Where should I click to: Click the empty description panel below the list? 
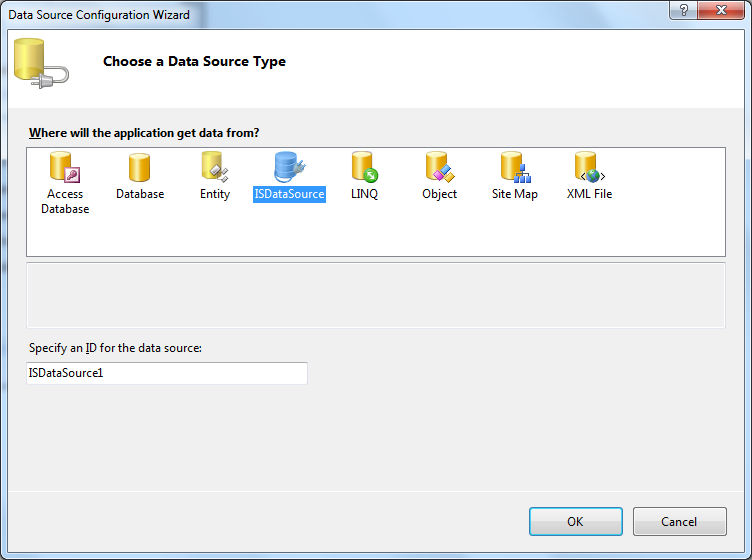pos(375,295)
